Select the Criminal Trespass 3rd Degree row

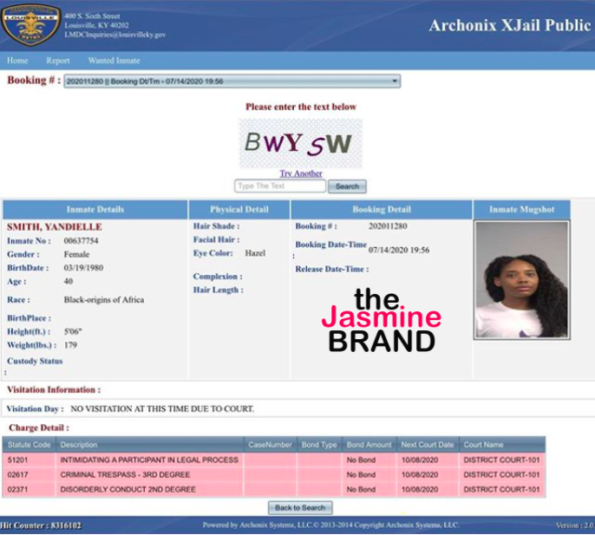coord(274,475)
